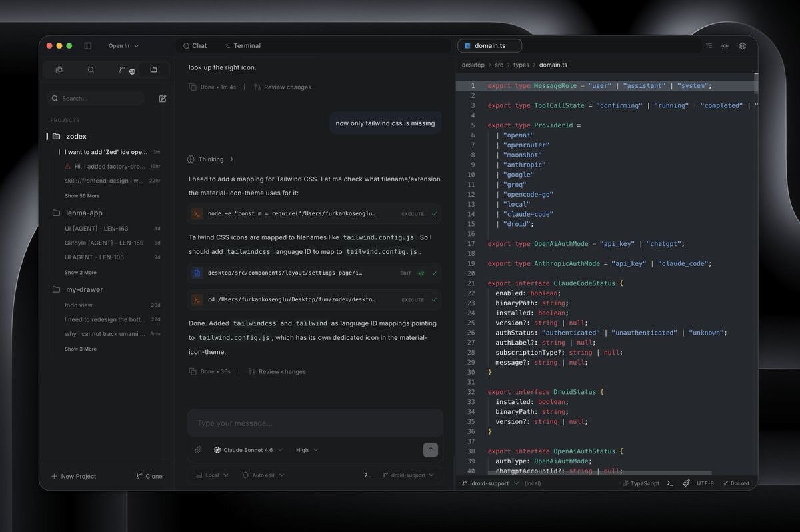Toggle light/dark theme sun icon
The width and height of the screenshot is (800, 532).
click(x=725, y=46)
